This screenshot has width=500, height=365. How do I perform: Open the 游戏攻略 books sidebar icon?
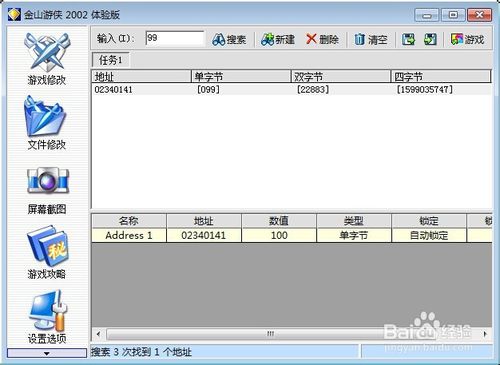[47, 252]
